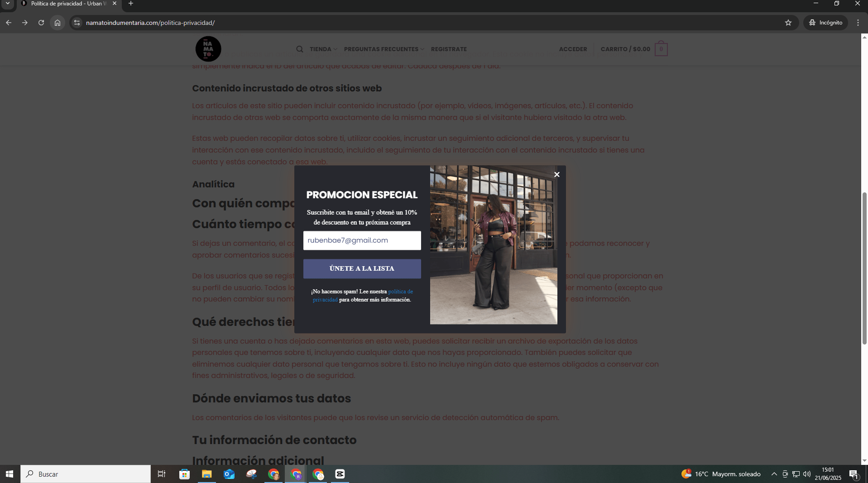Open the CapCut icon in the taskbar
This screenshot has height=483, width=868.
[x=340, y=474]
